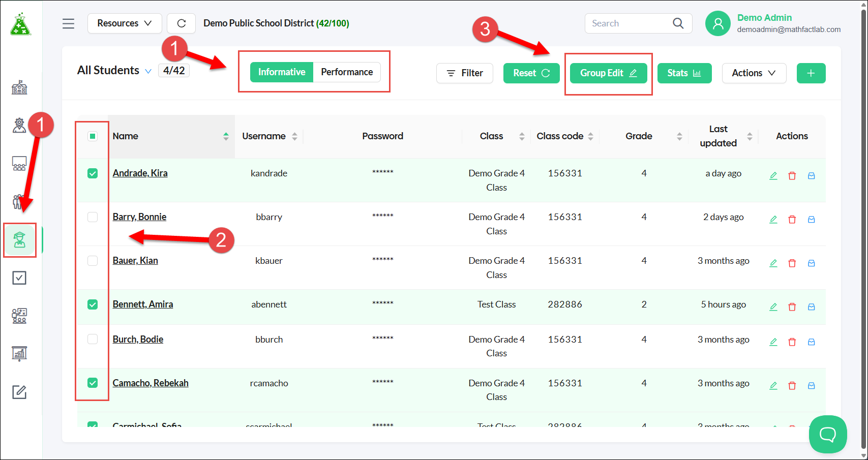Open Andrade, Kira student link

click(140, 173)
